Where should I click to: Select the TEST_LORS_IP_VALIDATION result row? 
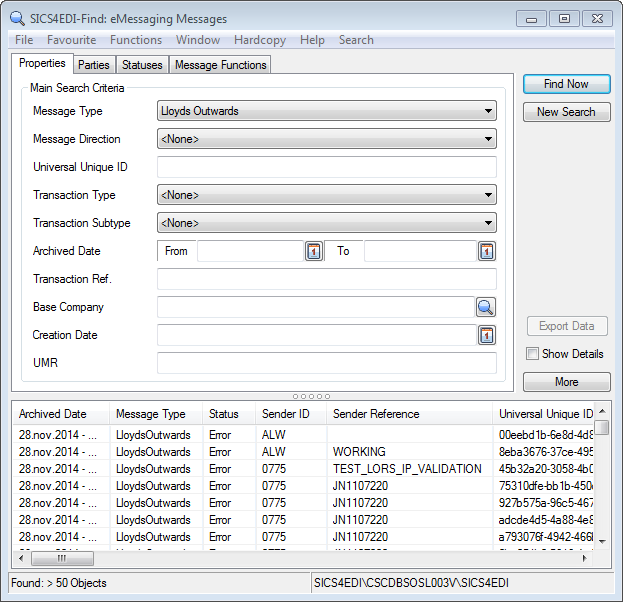click(x=406, y=469)
